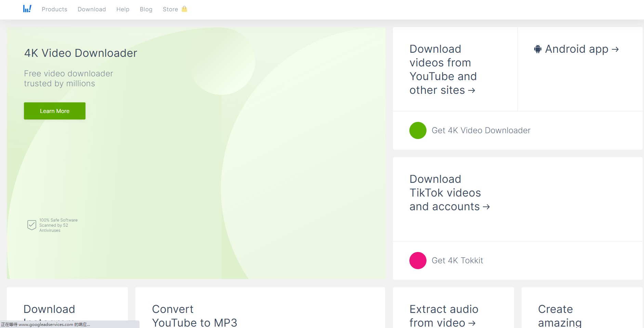Click Get 4K Tokkit
The width and height of the screenshot is (644, 328).
pyautogui.click(x=457, y=261)
